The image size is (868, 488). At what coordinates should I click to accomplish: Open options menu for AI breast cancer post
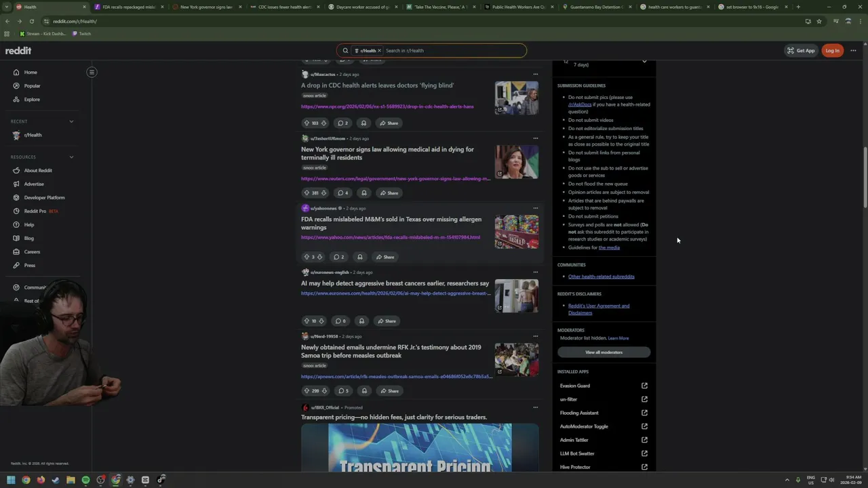[x=535, y=272]
